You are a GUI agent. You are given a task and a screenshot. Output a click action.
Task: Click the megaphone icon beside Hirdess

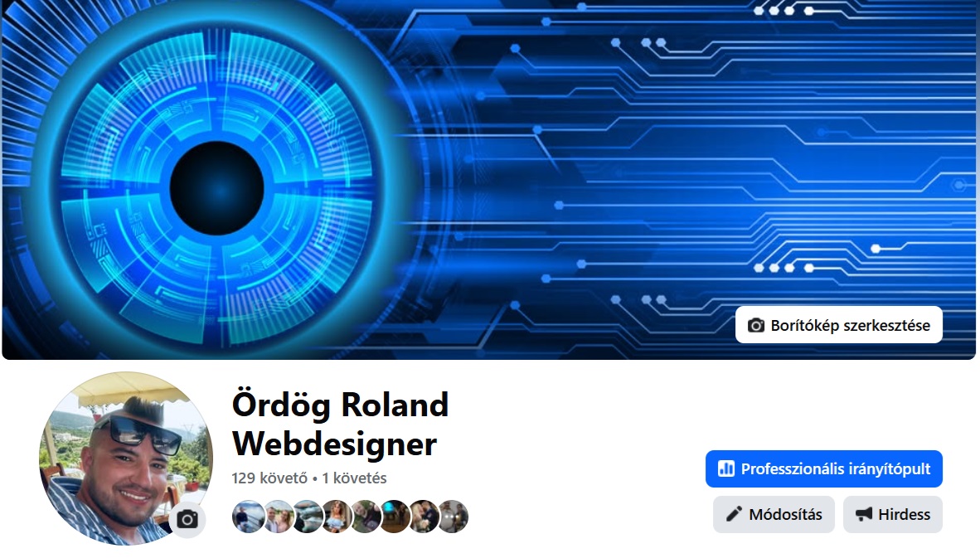(x=864, y=514)
